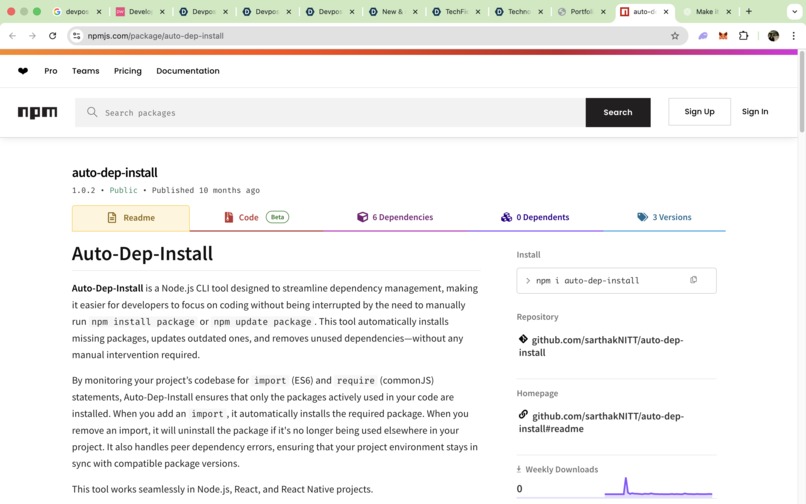Click the 'Weekly Downloads' label
The height and width of the screenshot is (504, 806).
coord(562,469)
